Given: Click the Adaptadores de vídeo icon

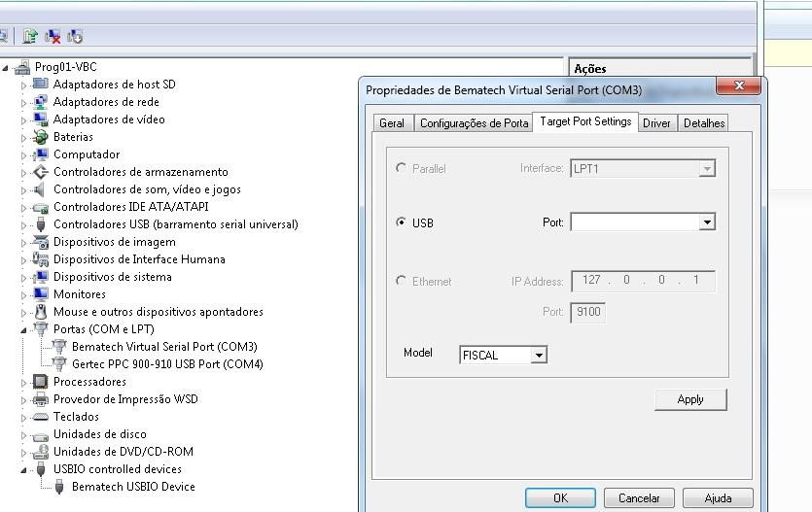Looking at the screenshot, I should 41,119.
